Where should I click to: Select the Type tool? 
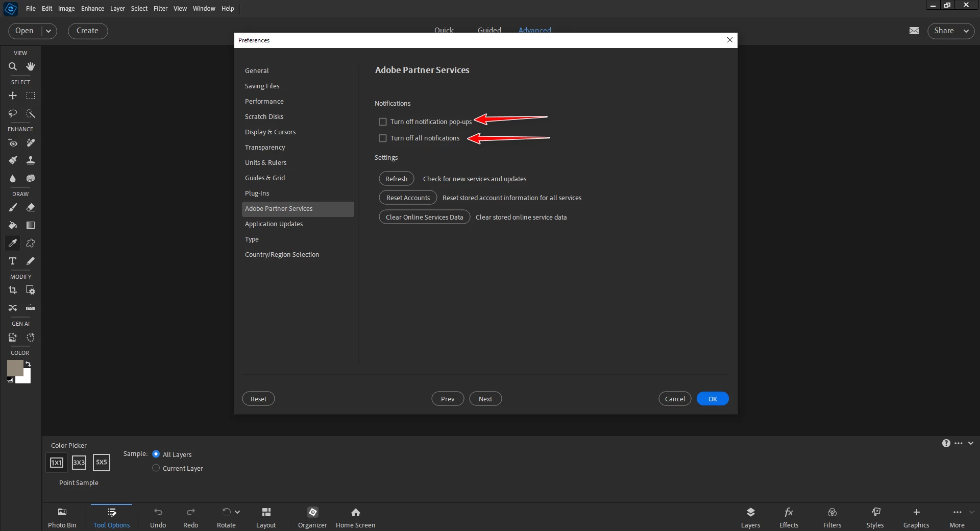(x=13, y=261)
